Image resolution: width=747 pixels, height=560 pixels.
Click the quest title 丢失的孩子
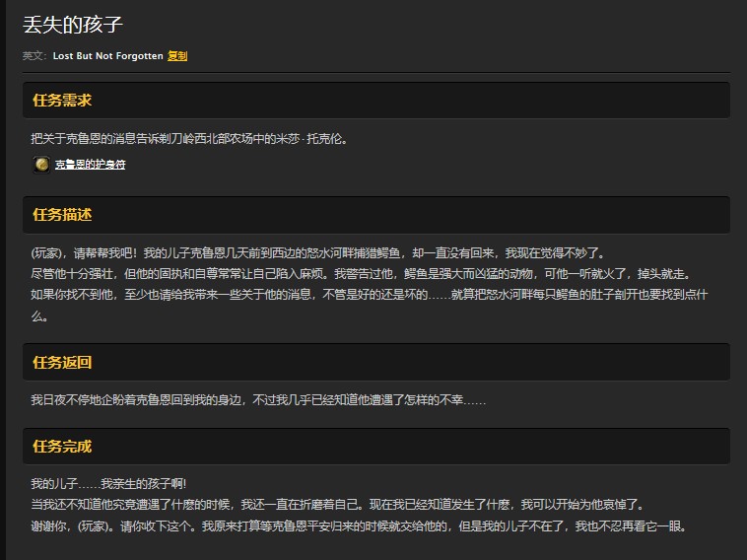click(x=73, y=26)
